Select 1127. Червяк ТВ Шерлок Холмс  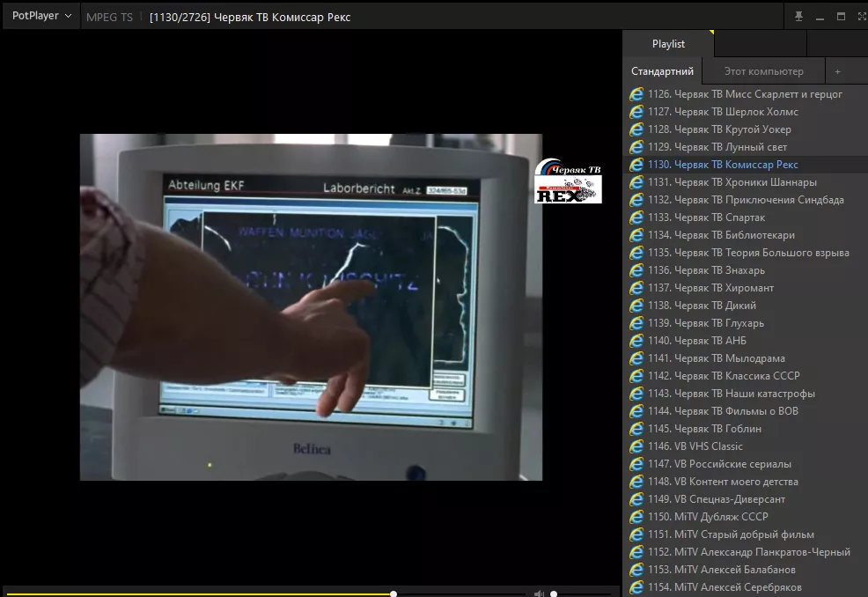[x=746, y=112]
